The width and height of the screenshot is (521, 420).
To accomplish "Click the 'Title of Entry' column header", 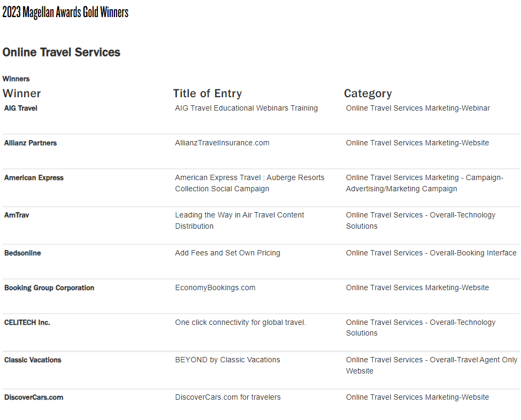I will [208, 94].
